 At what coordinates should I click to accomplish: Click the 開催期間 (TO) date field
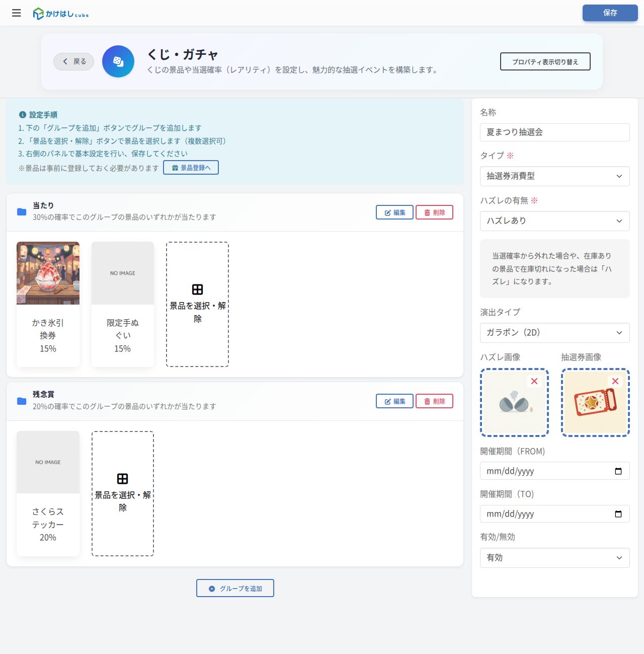pyautogui.click(x=555, y=514)
